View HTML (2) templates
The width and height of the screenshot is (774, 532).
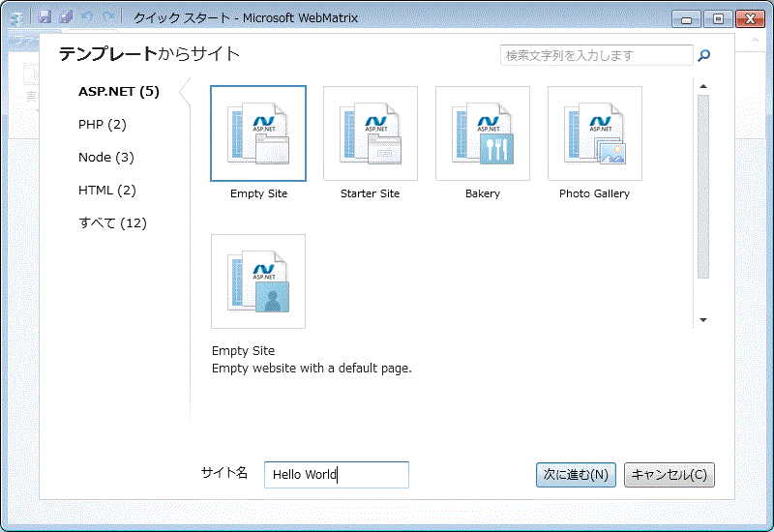[107, 190]
